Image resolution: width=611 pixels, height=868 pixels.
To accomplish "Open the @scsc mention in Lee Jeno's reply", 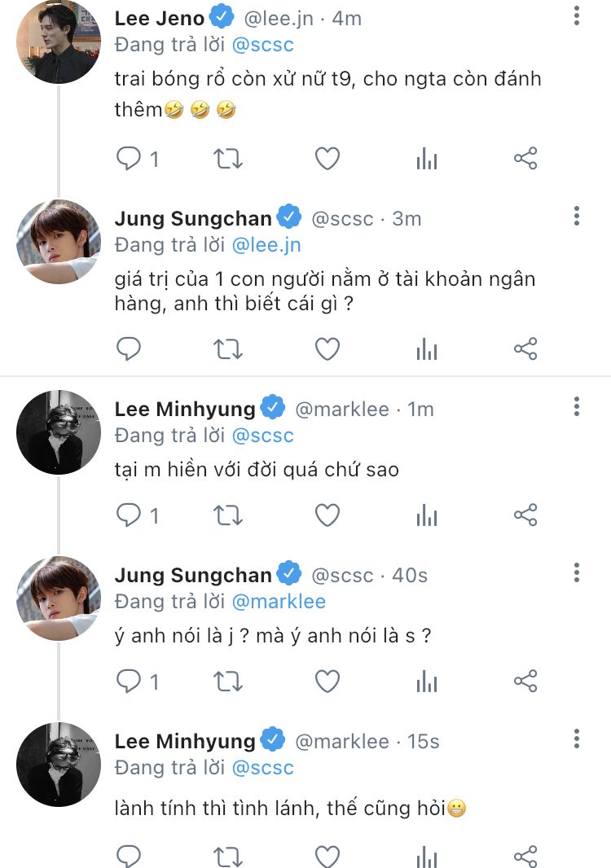I will [x=262, y=45].
